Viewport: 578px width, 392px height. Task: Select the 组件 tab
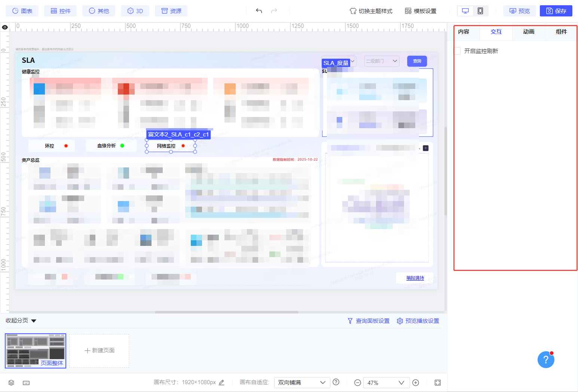pos(561,32)
